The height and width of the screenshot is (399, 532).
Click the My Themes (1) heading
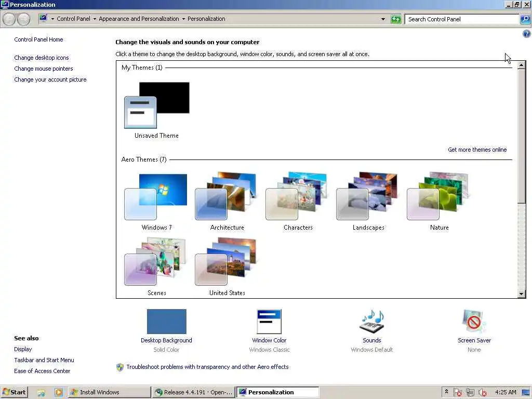click(142, 68)
